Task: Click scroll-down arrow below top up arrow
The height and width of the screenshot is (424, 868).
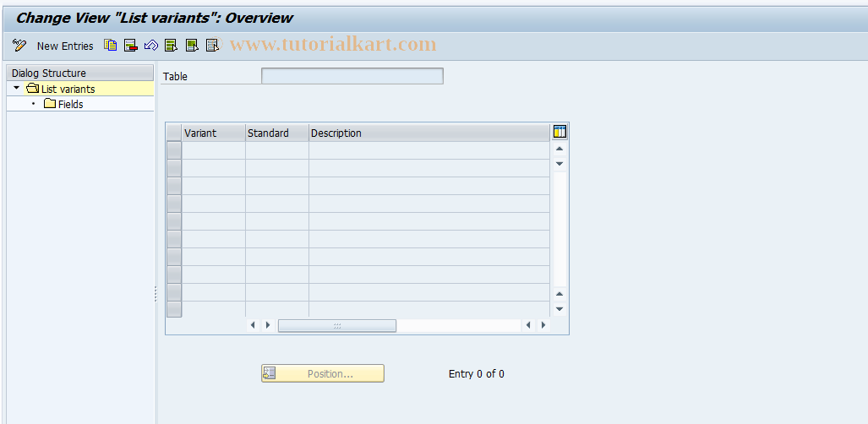Action: 560,163
